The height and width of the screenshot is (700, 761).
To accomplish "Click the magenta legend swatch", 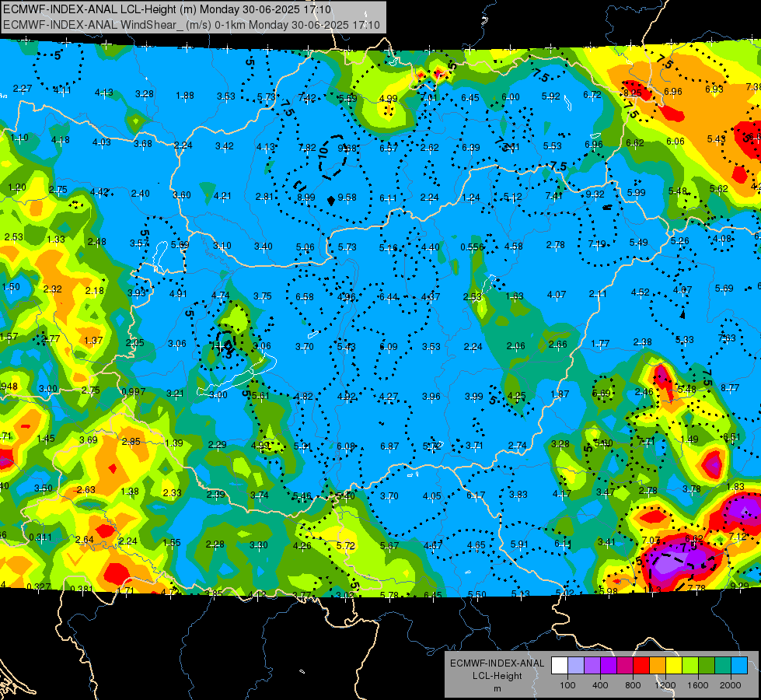I will tap(625, 666).
